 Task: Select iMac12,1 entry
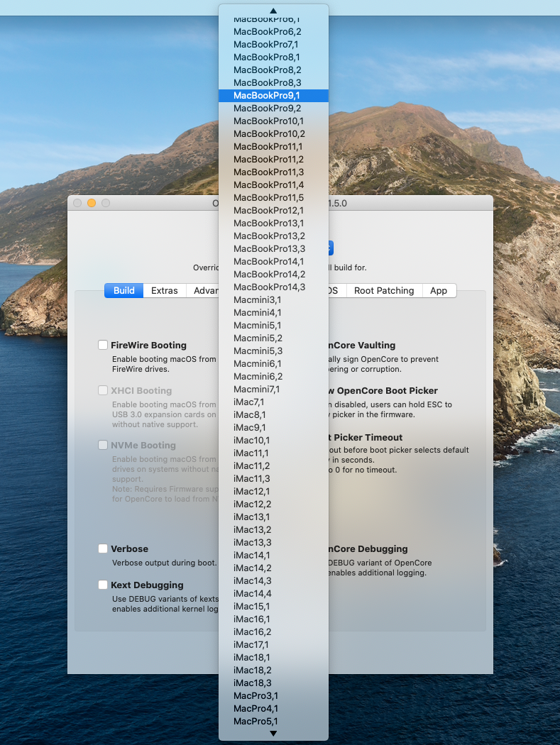(x=273, y=491)
